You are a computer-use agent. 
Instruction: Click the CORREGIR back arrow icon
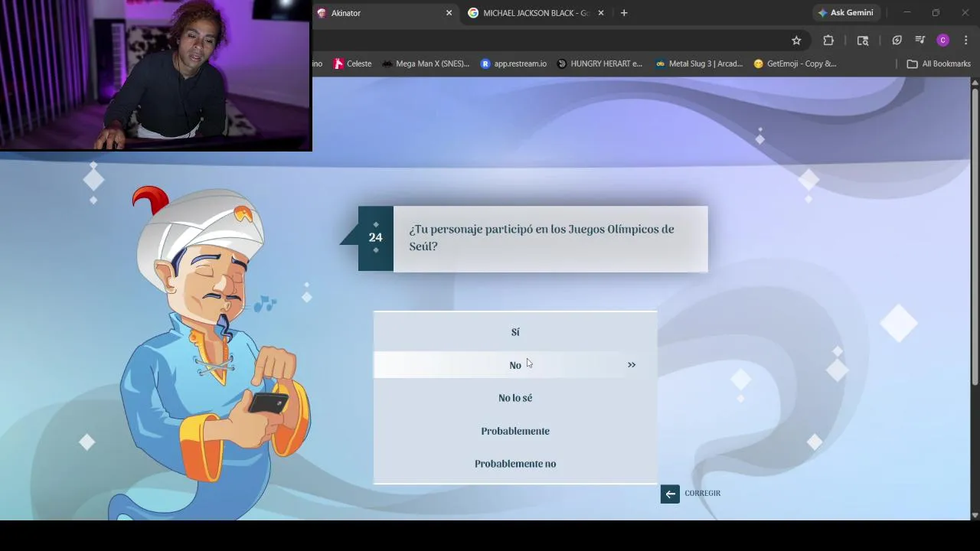click(x=670, y=494)
